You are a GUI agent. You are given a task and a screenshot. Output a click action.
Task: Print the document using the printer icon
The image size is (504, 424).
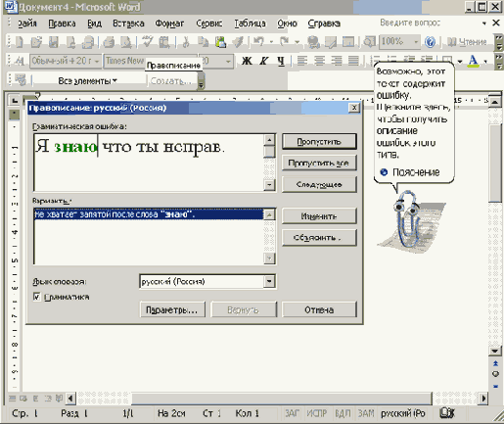coord(109,42)
